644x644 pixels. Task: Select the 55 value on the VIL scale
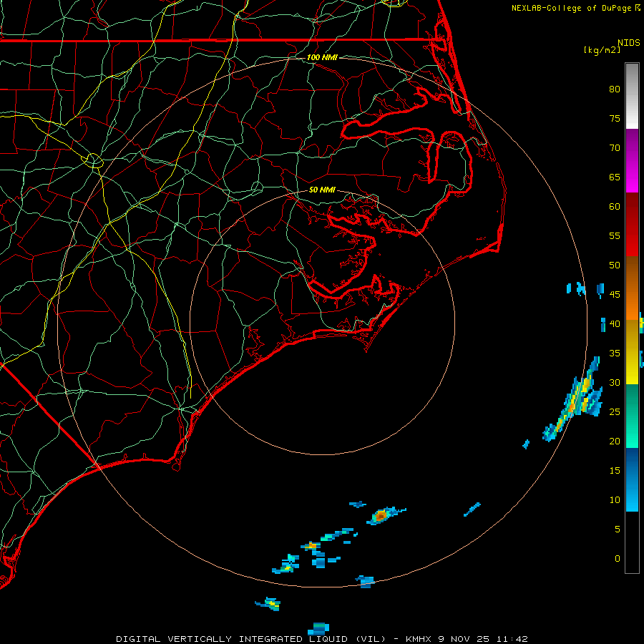(615, 236)
